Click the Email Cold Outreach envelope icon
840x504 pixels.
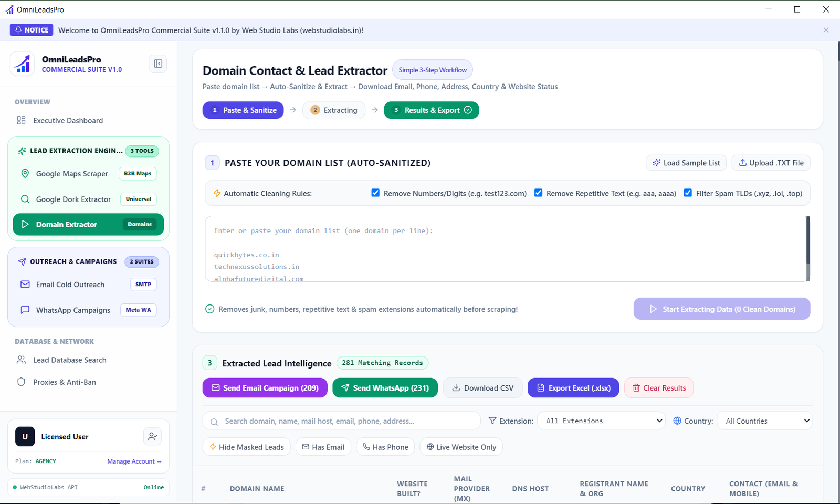point(25,284)
